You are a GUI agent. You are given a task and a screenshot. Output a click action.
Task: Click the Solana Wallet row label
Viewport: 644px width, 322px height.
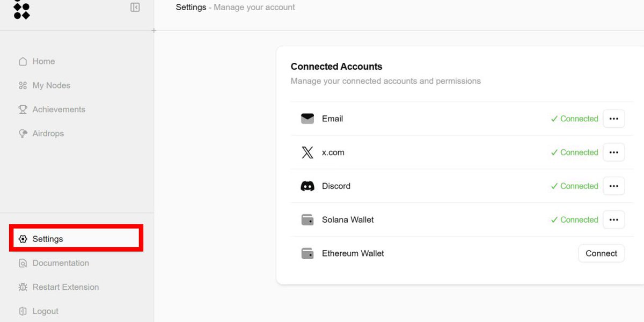coord(348,219)
